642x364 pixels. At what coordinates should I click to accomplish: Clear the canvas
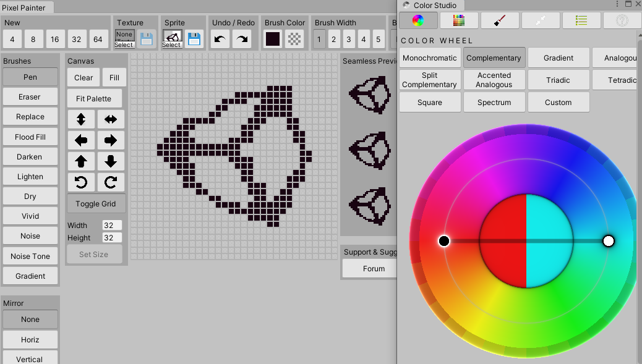point(83,77)
